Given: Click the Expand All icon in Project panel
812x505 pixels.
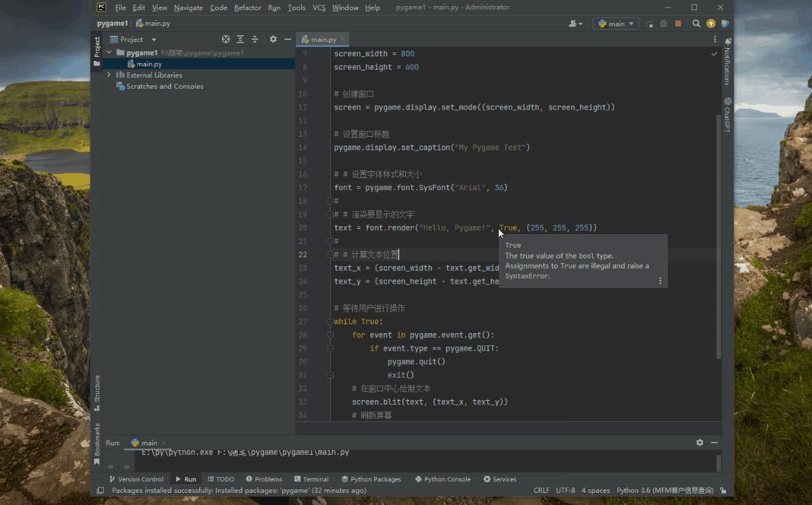Looking at the screenshot, I should [240, 39].
